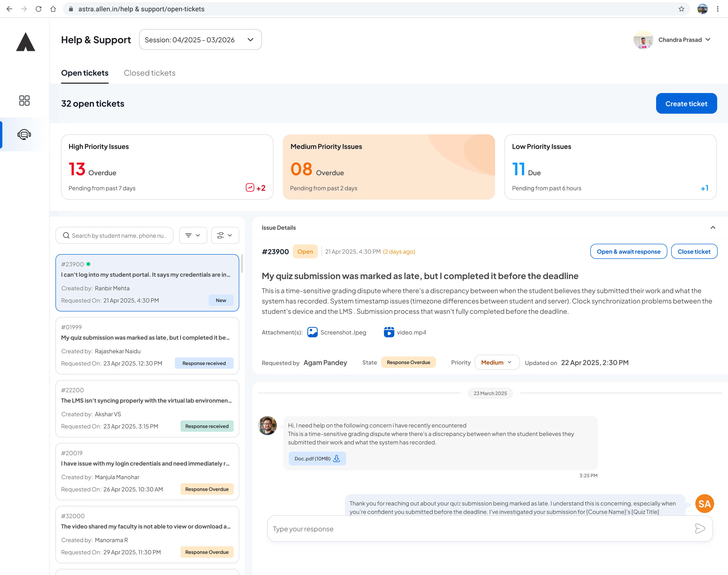Open the filter settings dropdown
This screenshot has height=575, width=728.
coord(225,235)
